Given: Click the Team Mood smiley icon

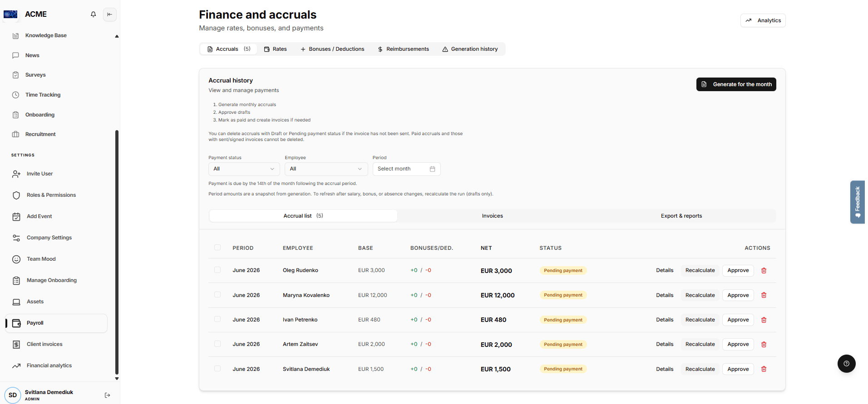Looking at the screenshot, I should (x=16, y=259).
